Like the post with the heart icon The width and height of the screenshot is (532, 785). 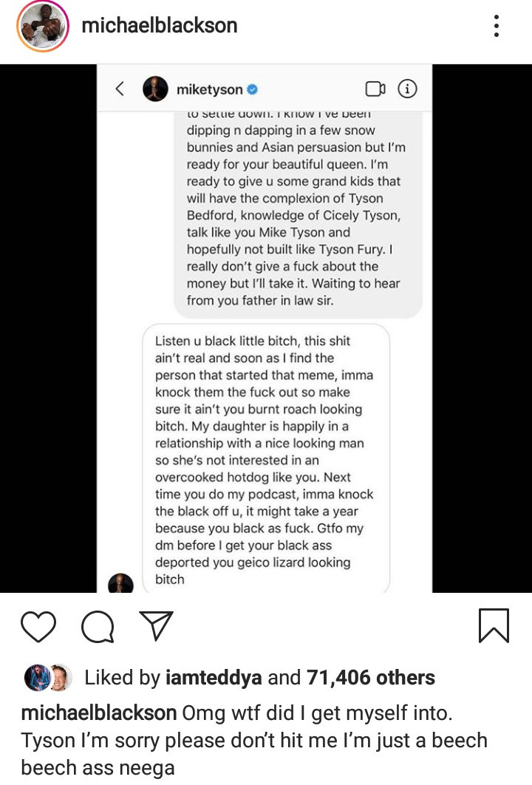[38, 628]
